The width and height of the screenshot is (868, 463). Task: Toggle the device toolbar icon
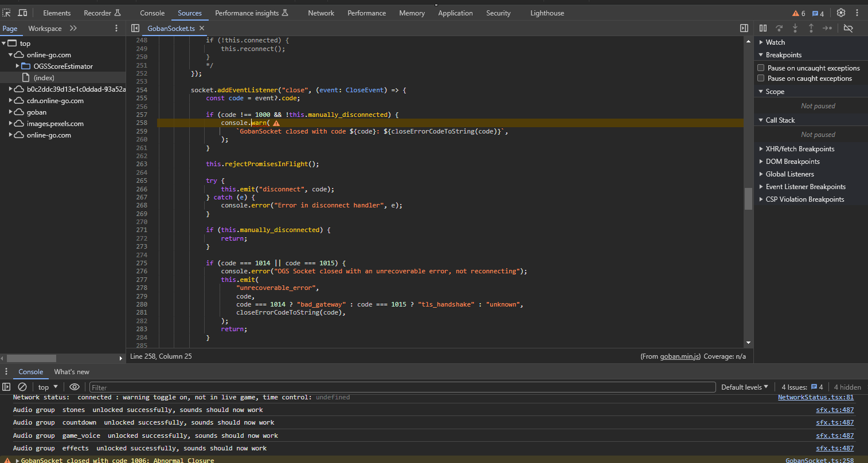click(x=23, y=13)
